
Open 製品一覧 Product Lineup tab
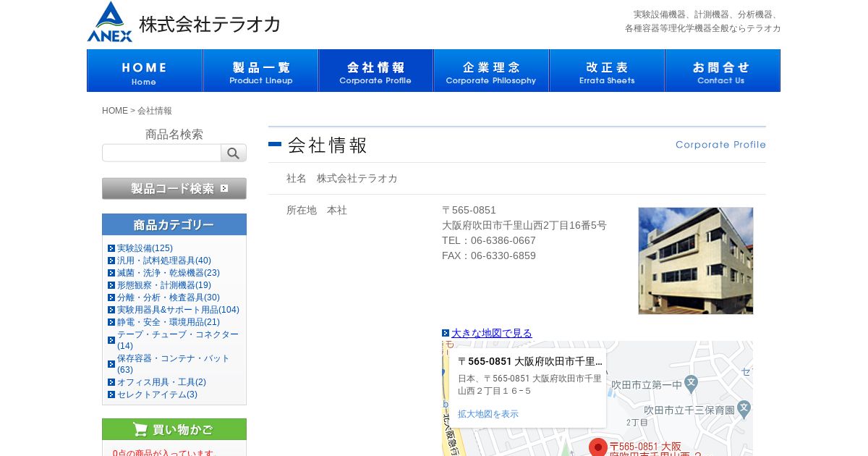[x=260, y=71]
